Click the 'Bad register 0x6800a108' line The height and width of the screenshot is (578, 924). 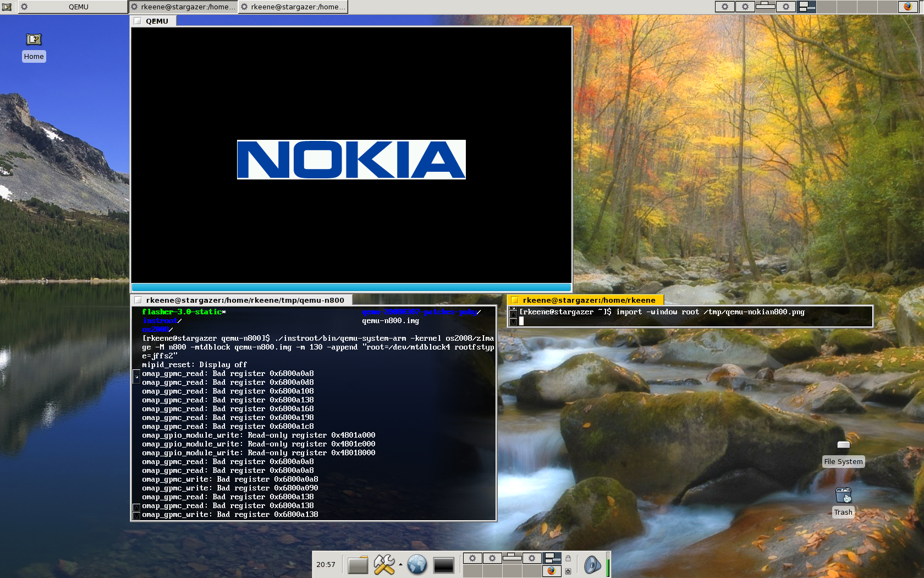pos(228,391)
